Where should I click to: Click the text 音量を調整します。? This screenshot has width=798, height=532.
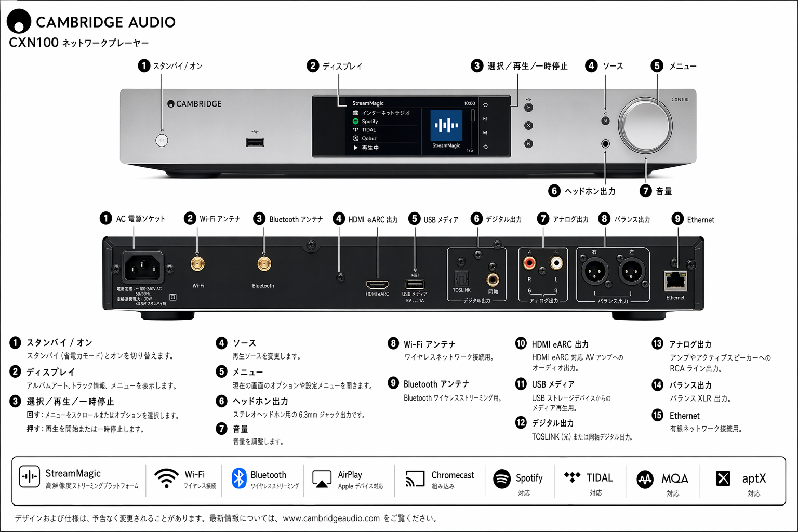coord(258,442)
